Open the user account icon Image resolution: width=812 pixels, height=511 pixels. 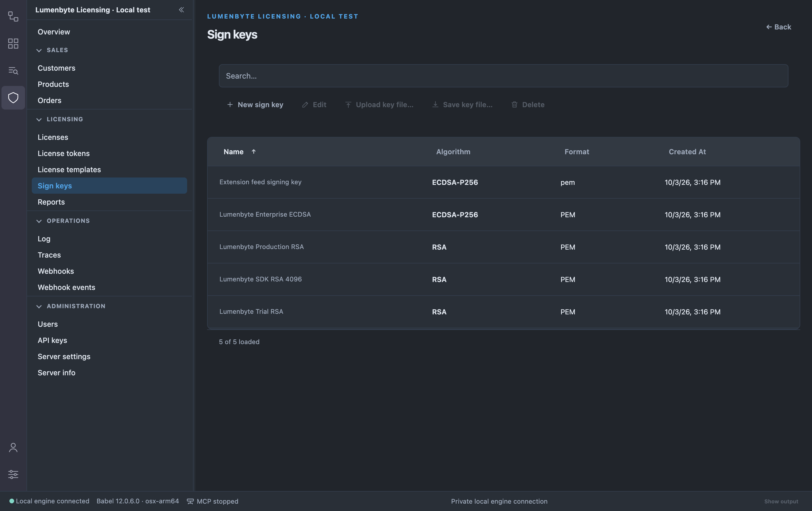pos(13,448)
